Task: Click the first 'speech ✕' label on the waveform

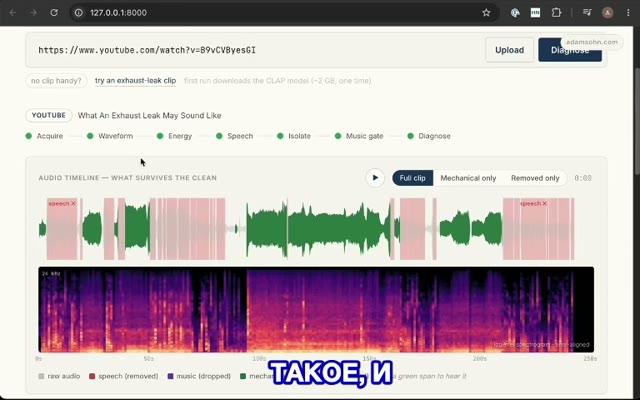Action: coord(62,203)
